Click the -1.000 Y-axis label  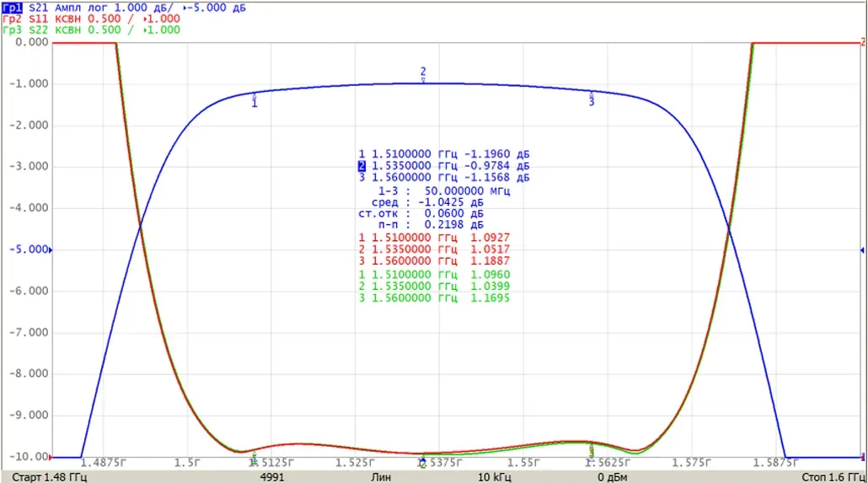29,83
